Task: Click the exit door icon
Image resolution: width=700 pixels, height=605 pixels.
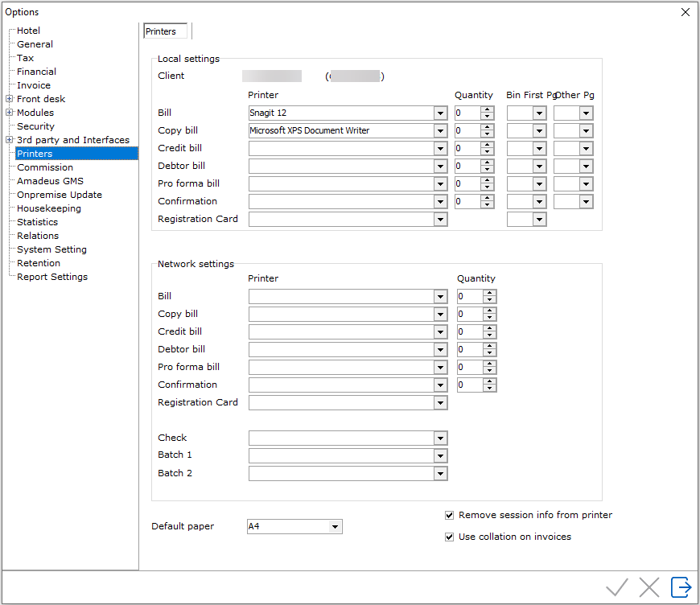Action: pos(681,587)
